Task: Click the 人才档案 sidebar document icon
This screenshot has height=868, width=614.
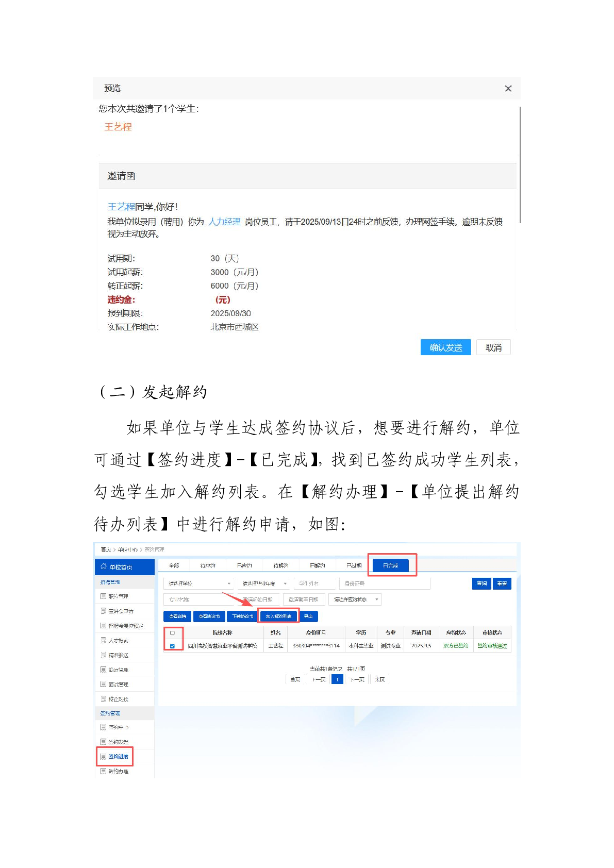Action: (x=104, y=640)
